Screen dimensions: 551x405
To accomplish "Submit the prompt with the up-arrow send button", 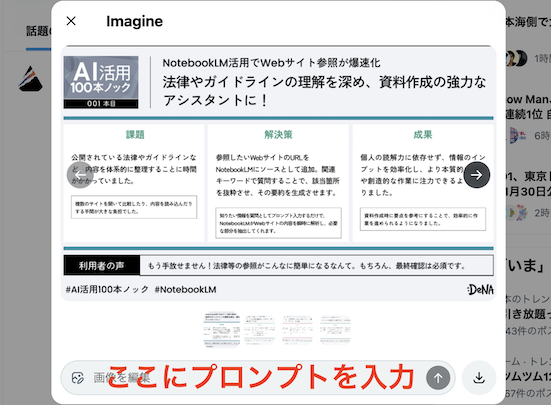I will tap(438, 378).
